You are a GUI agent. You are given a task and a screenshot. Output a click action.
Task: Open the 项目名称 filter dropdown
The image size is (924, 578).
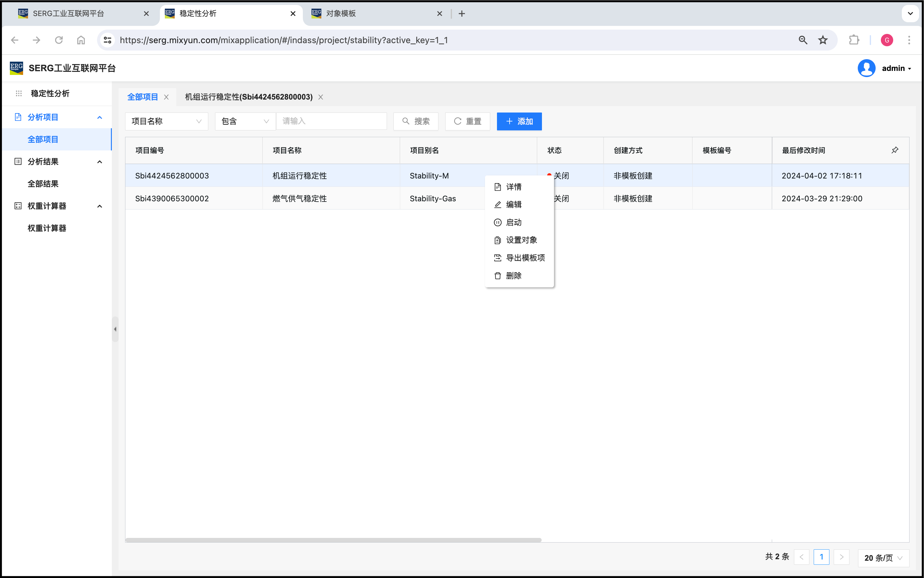pyautogui.click(x=167, y=121)
